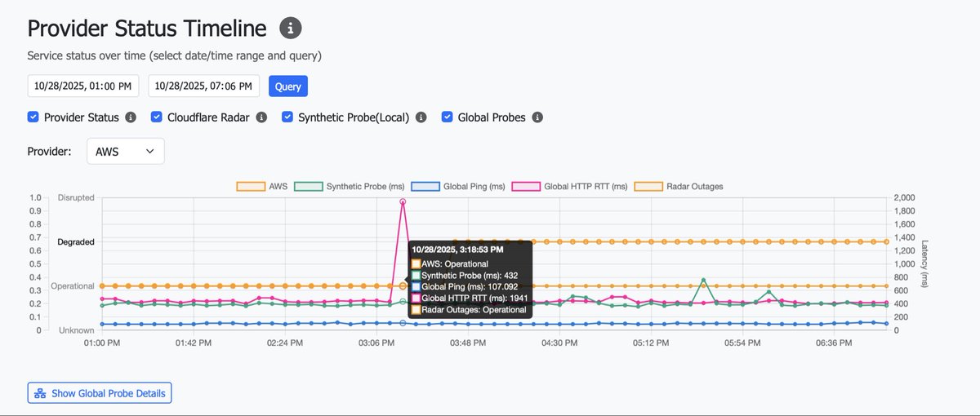Screen dimensions: 980x416
Task: Click the '01:42 PM' x-axis tick label
Action: pyautogui.click(x=194, y=343)
